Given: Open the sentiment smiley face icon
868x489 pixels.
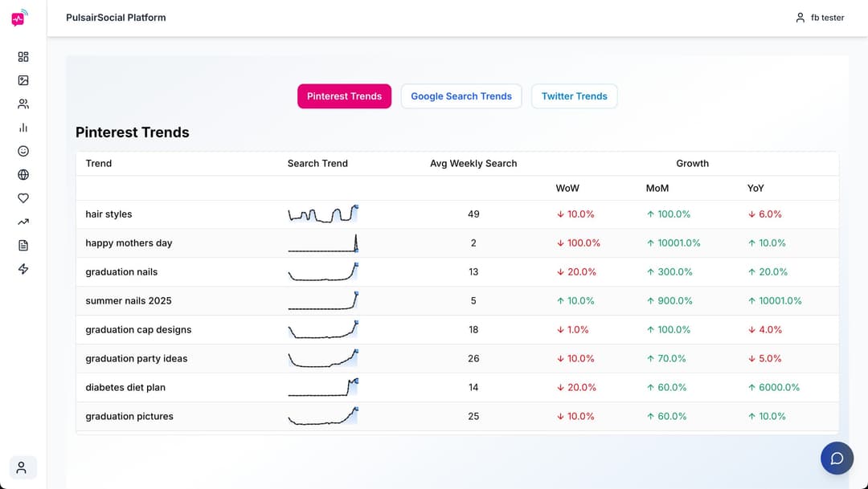Looking at the screenshot, I should pos(23,151).
